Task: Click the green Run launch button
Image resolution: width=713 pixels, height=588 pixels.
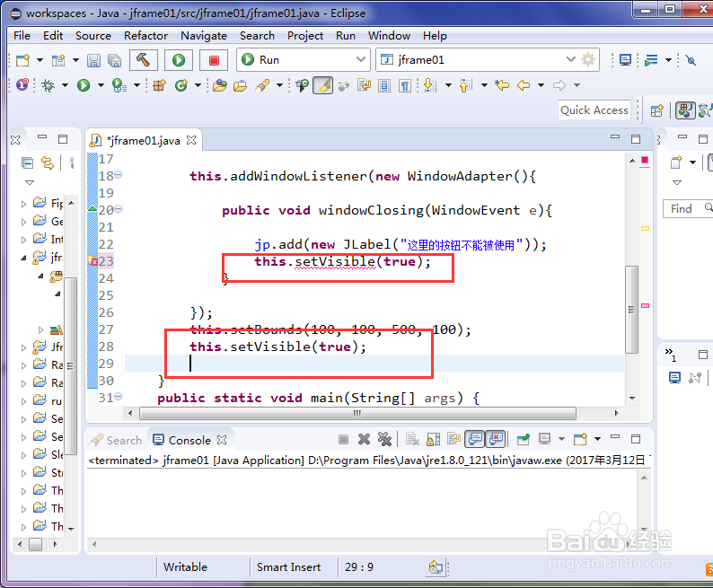Action: (x=179, y=60)
